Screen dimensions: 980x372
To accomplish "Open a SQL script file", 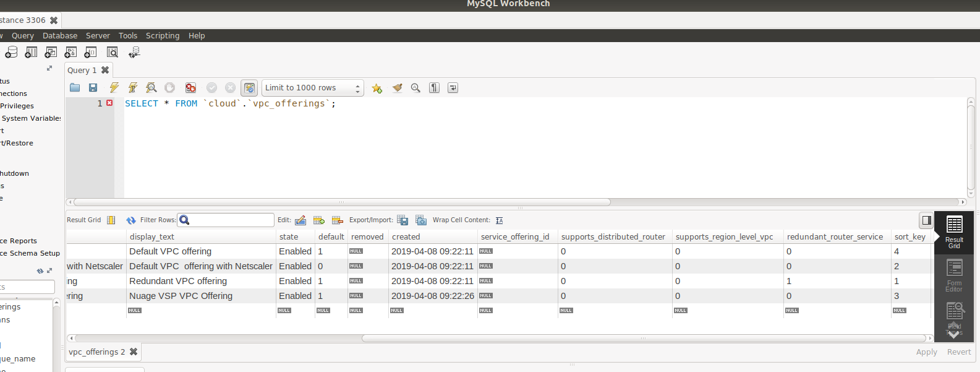I will pos(75,88).
